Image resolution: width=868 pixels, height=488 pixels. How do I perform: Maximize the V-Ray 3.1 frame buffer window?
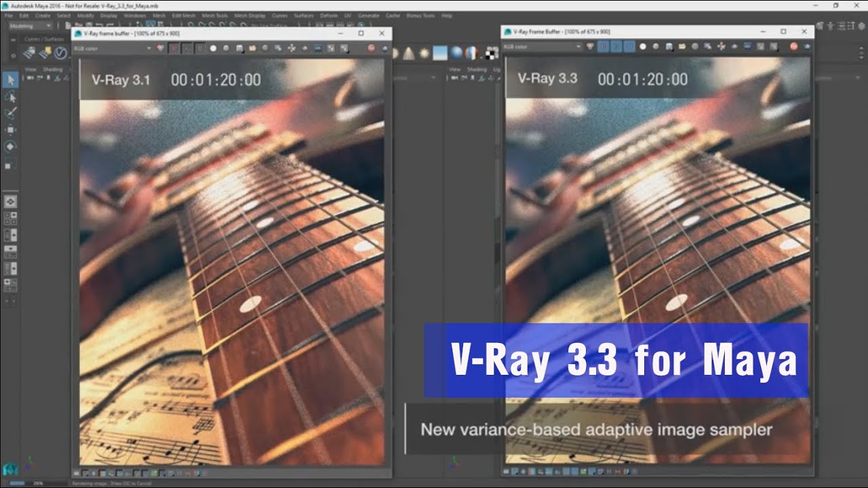[x=361, y=33]
